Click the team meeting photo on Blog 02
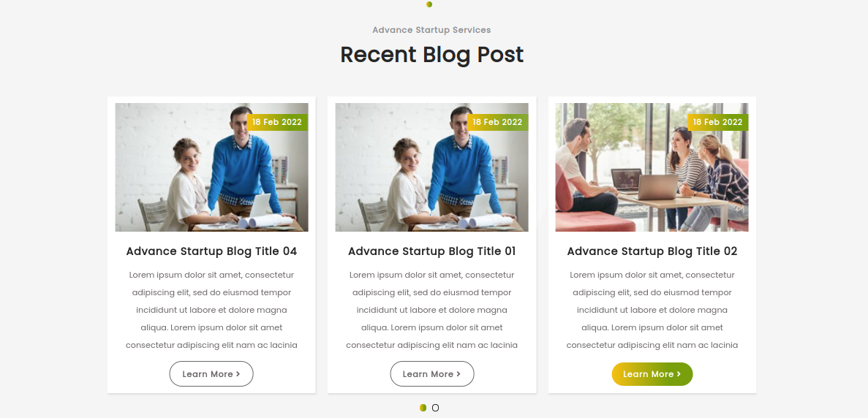The width and height of the screenshot is (868, 418). click(x=652, y=167)
